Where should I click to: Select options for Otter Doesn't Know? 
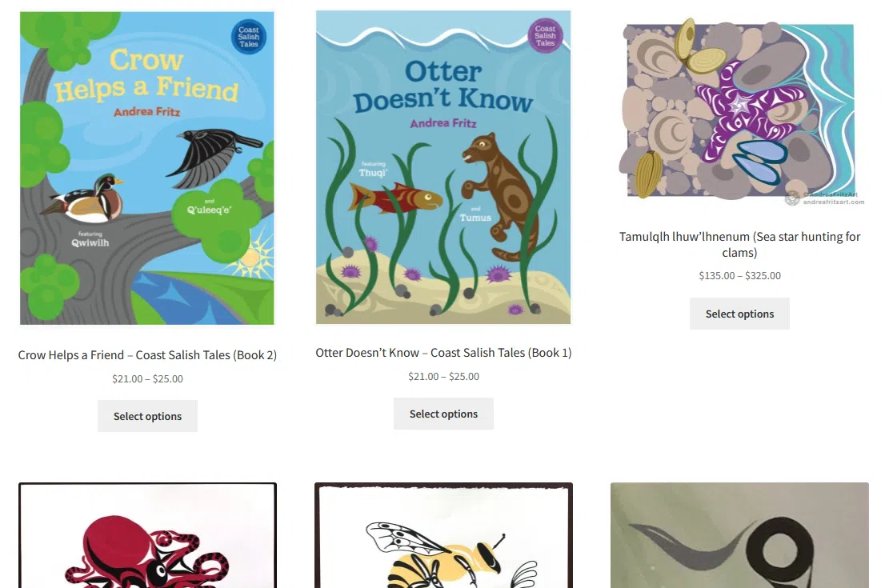443,414
